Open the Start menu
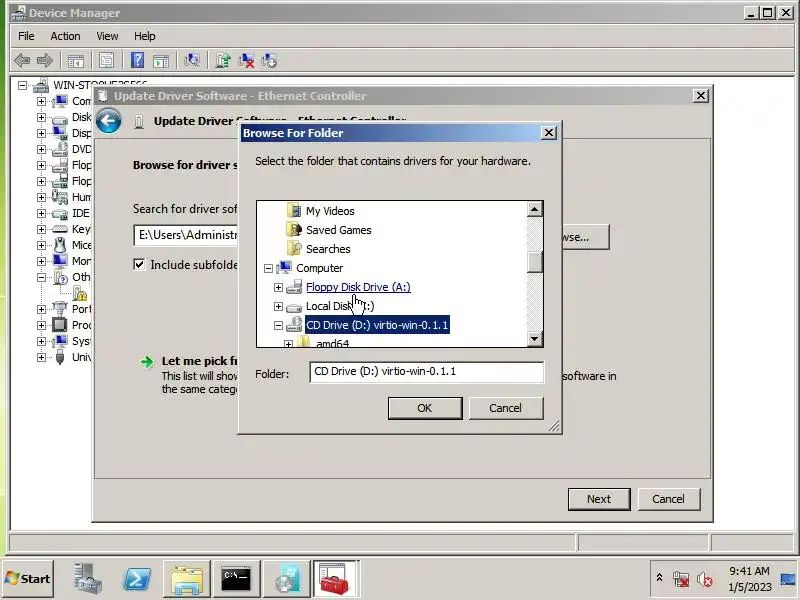 click(28, 579)
